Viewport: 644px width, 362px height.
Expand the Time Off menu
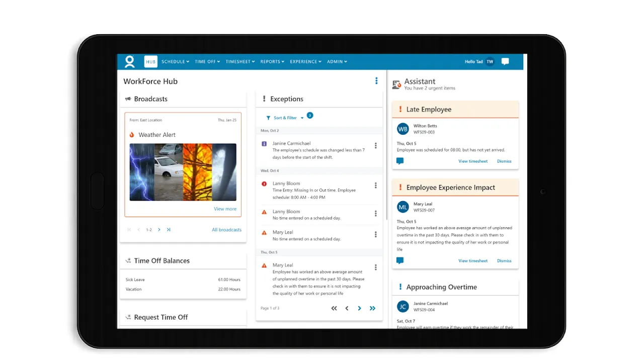tap(207, 62)
